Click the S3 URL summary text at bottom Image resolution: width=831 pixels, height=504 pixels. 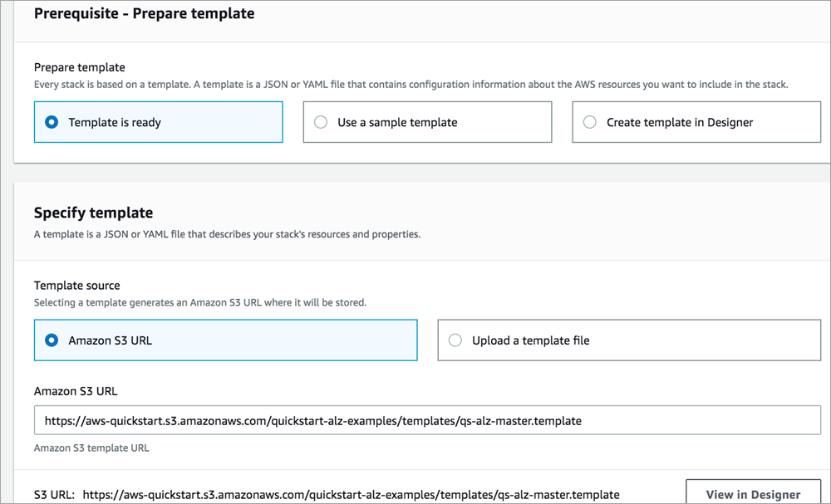[327, 495]
